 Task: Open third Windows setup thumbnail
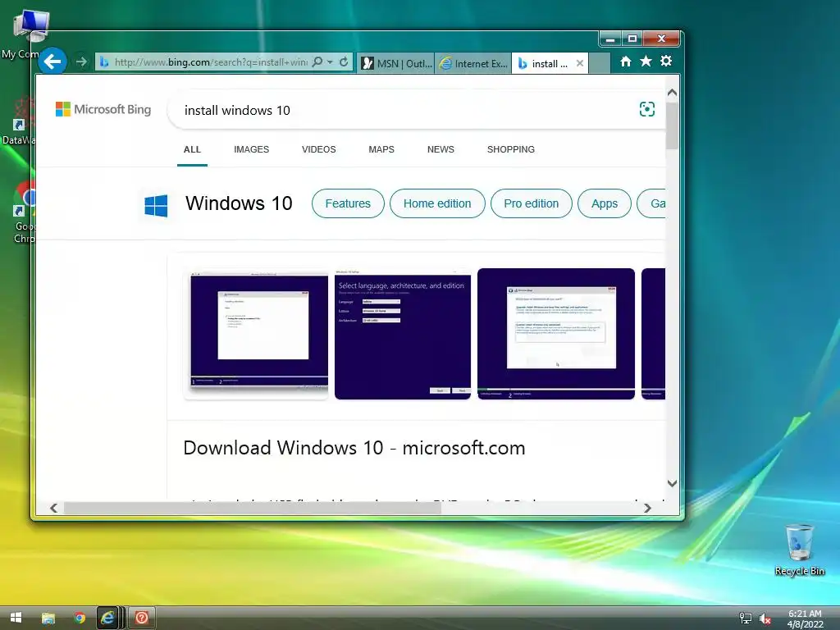click(x=556, y=335)
